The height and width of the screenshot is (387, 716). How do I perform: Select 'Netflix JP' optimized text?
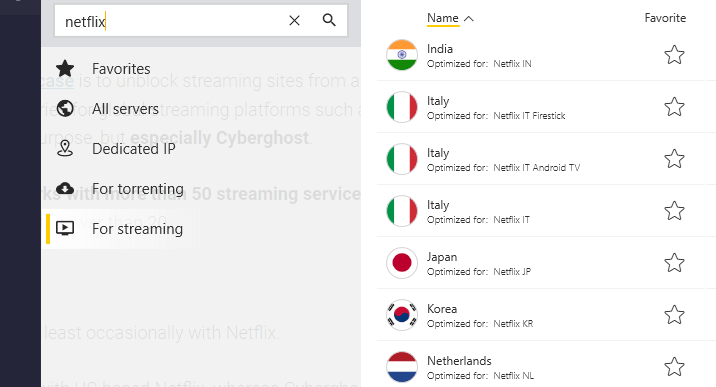512,272
